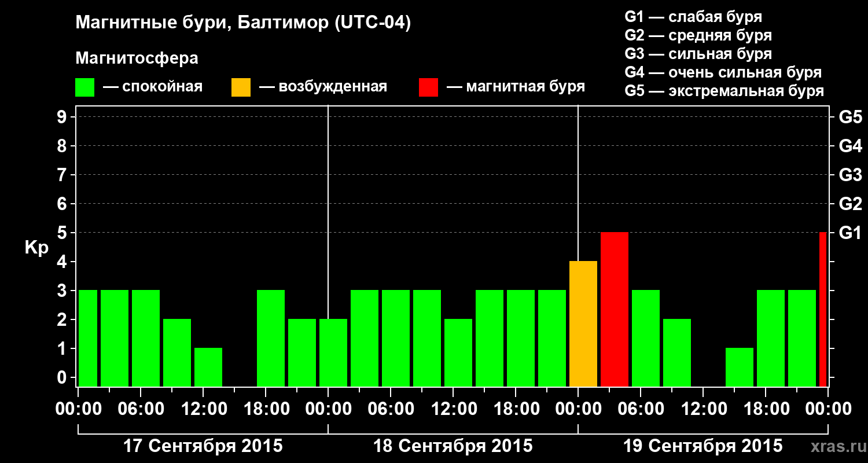The width and height of the screenshot is (868, 463).
Task: Pick the Kp 1 bar on 17 Сентября
Action: (208, 368)
